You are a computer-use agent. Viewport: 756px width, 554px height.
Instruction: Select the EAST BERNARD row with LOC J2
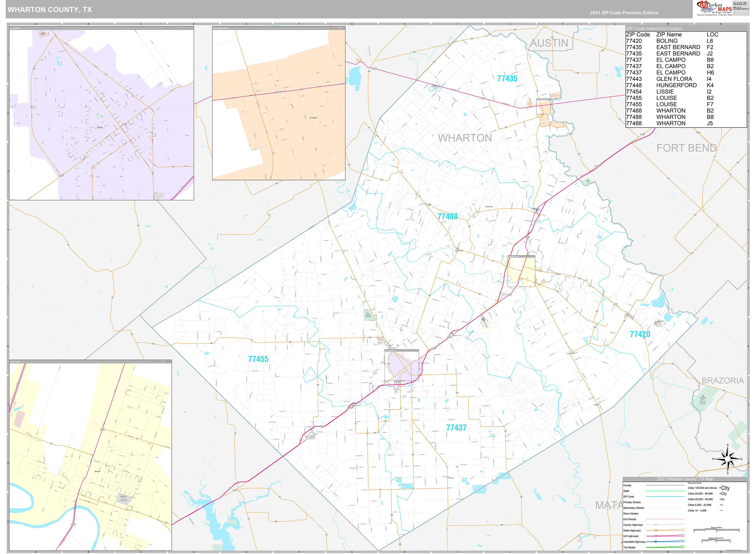(686, 54)
